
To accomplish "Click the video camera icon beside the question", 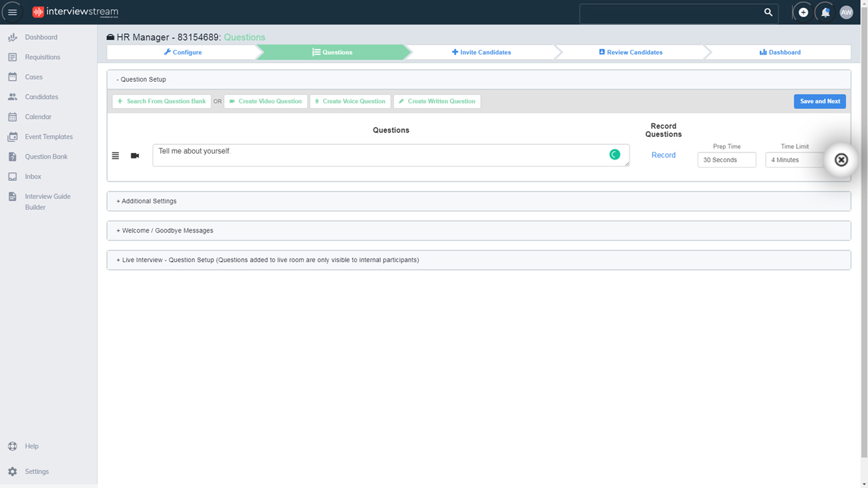I will click(x=135, y=155).
